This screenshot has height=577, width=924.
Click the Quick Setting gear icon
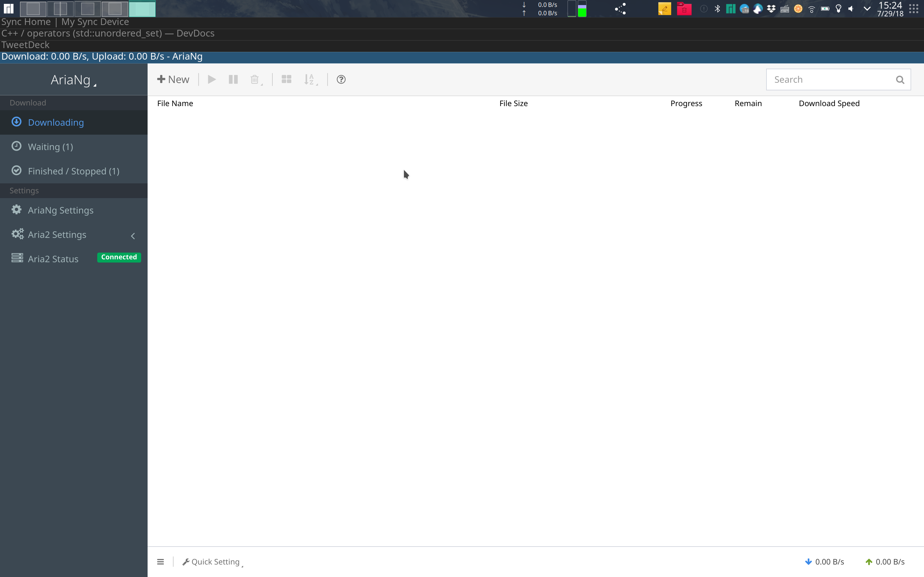pyautogui.click(x=185, y=562)
